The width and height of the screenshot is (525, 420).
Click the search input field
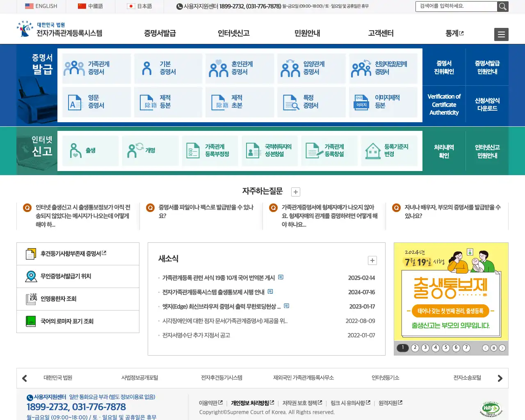click(x=455, y=7)
